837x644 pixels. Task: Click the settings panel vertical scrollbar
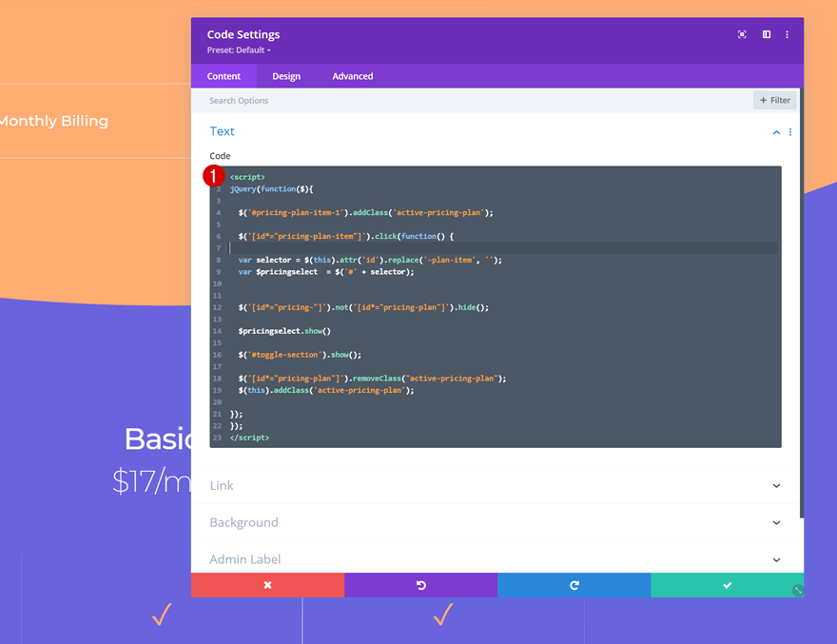(801, 302)
